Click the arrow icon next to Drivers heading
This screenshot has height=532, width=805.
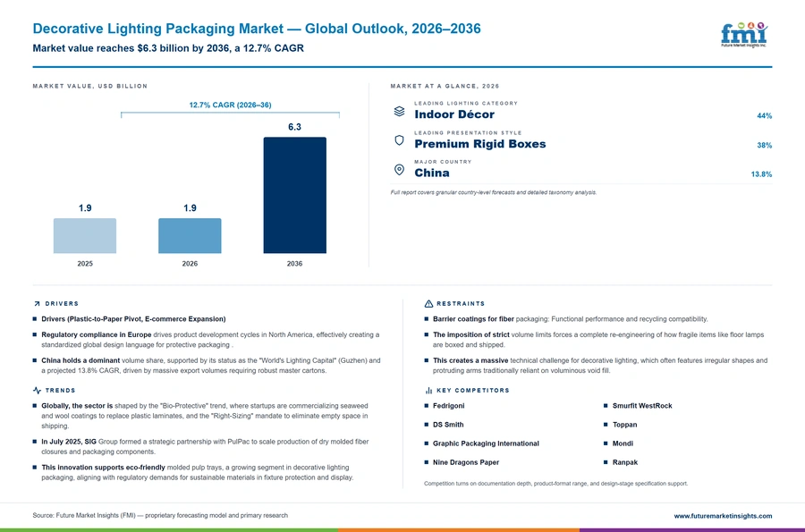point(37,304)
